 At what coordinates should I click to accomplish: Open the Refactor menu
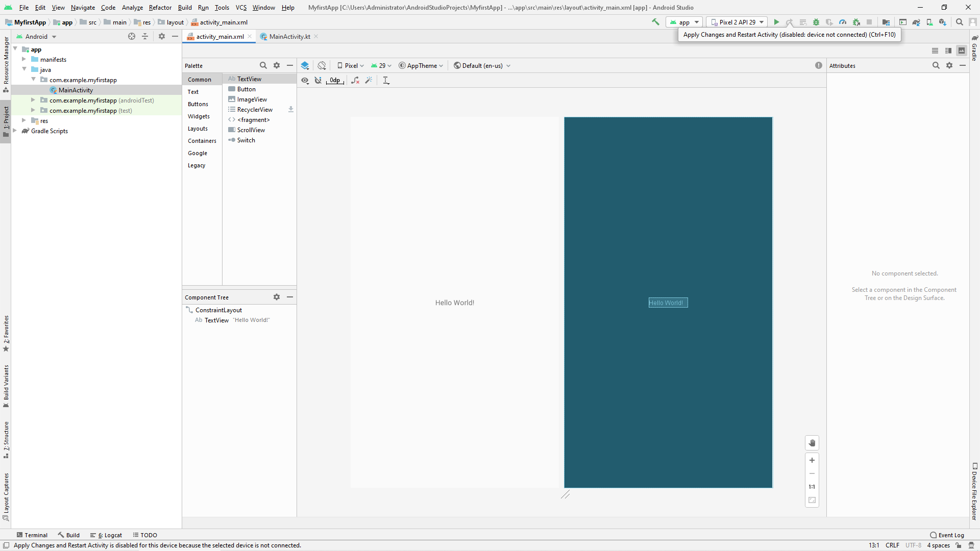pos(160,7)
